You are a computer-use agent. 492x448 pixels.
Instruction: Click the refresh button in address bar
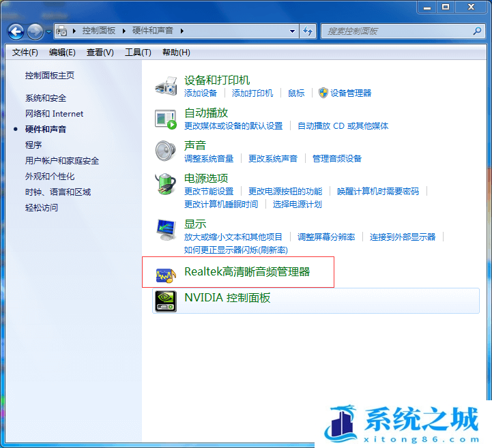pos(308,31)
